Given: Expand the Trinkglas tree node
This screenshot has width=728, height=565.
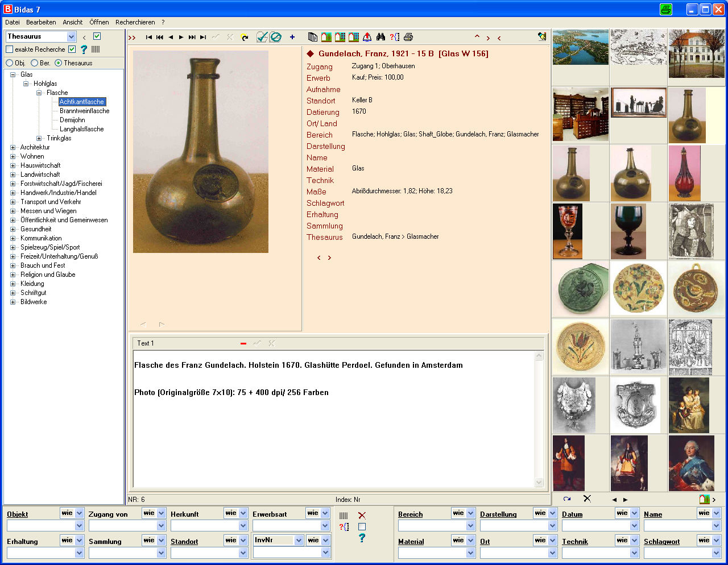Looking at the screenshot, I should coord(39,138).
